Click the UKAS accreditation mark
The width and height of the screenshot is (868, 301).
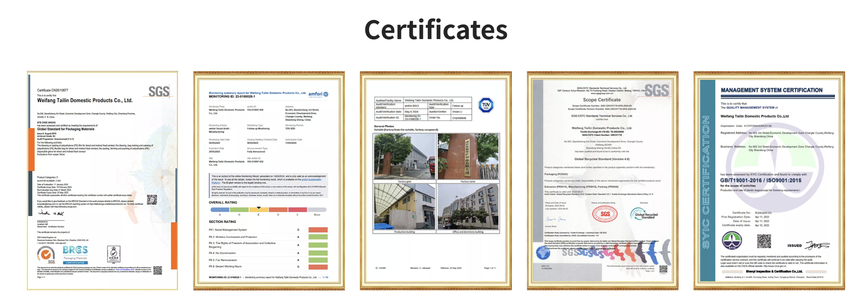click(114, 254)
